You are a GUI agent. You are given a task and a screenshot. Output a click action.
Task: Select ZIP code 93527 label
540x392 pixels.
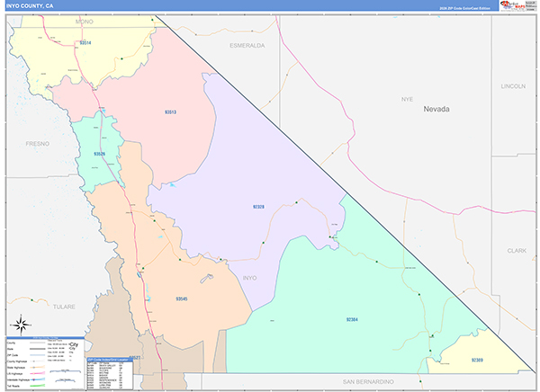[x=135, y=358]
